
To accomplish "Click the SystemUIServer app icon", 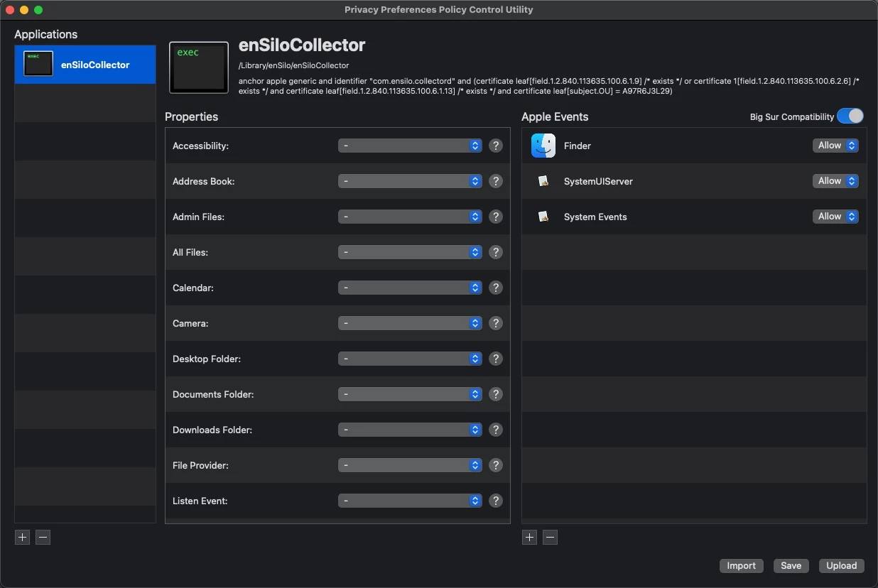I will pos(543,181).
